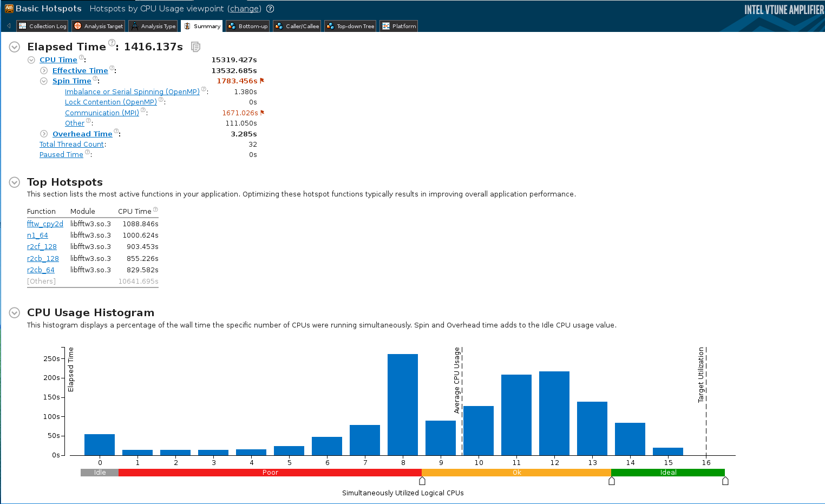The image size is (825, 504).
Task: Click the left scroll arrow before tabs
Action: click(x=9, y=26)
